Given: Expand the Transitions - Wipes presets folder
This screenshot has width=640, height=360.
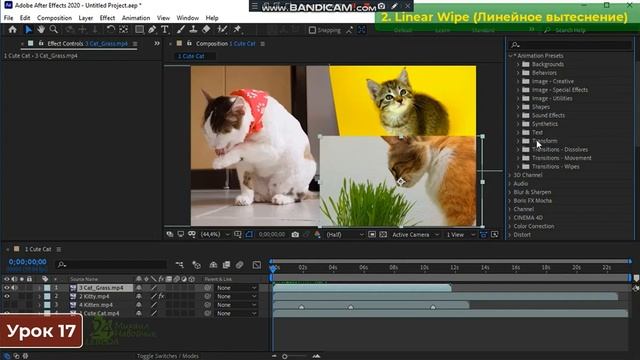Looking at the screenshot, I should (x=518, y=167).
